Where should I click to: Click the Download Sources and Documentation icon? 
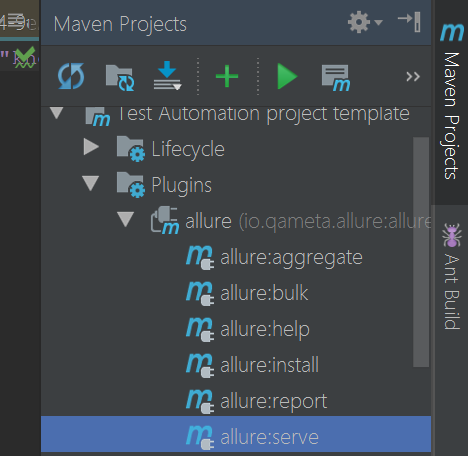[167, 76]
